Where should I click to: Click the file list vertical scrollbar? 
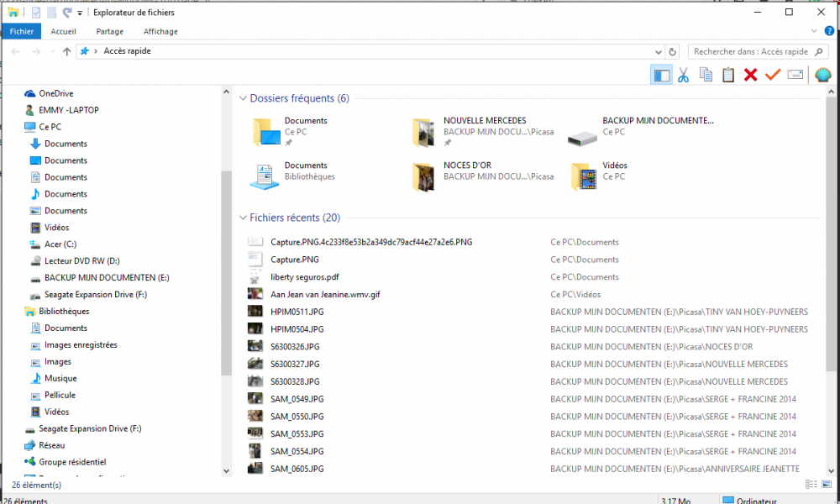[831, 236]
